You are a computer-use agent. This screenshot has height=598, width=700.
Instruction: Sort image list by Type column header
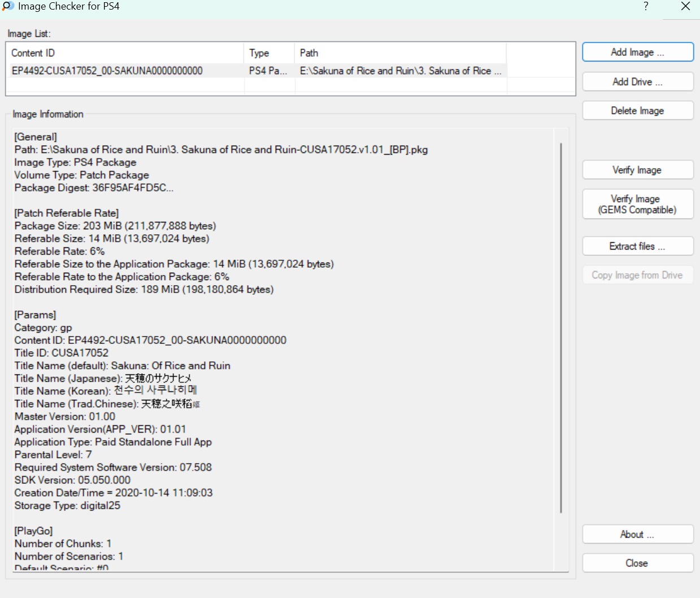click(x=269, y=53)
